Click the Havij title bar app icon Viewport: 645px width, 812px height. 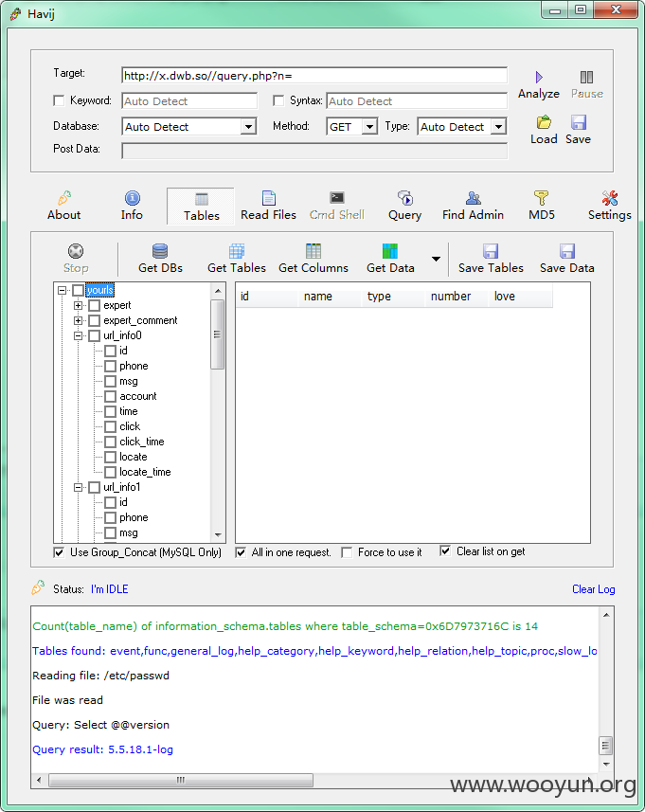(x=15, y=14)
